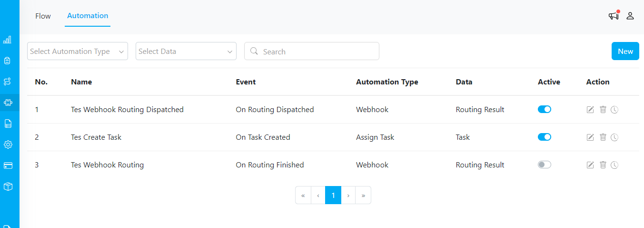Edit Tes Webhook Routing Dispatched automation
This screenshot has width=644, height=228.
click(x=590, y=110)
